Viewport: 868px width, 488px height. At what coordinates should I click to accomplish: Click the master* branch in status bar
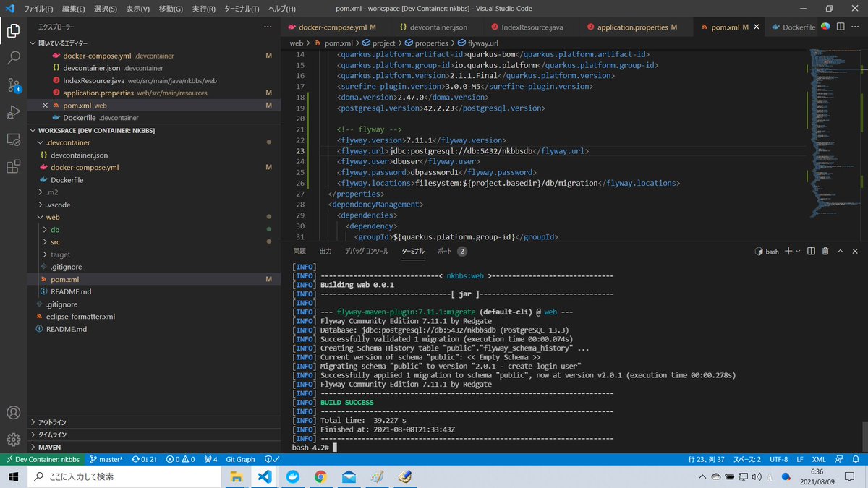coord(106,459)
